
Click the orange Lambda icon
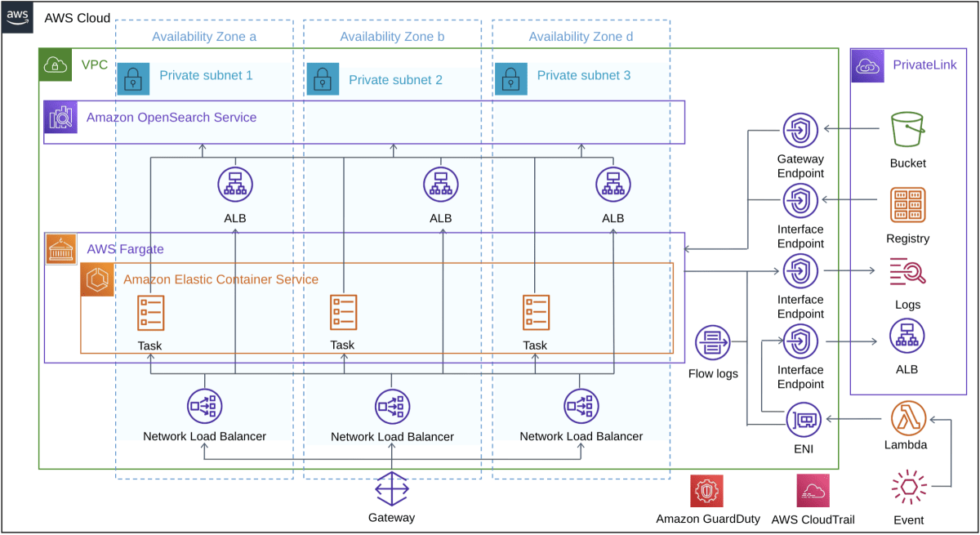pyautogui.click(x=908, y=418)
